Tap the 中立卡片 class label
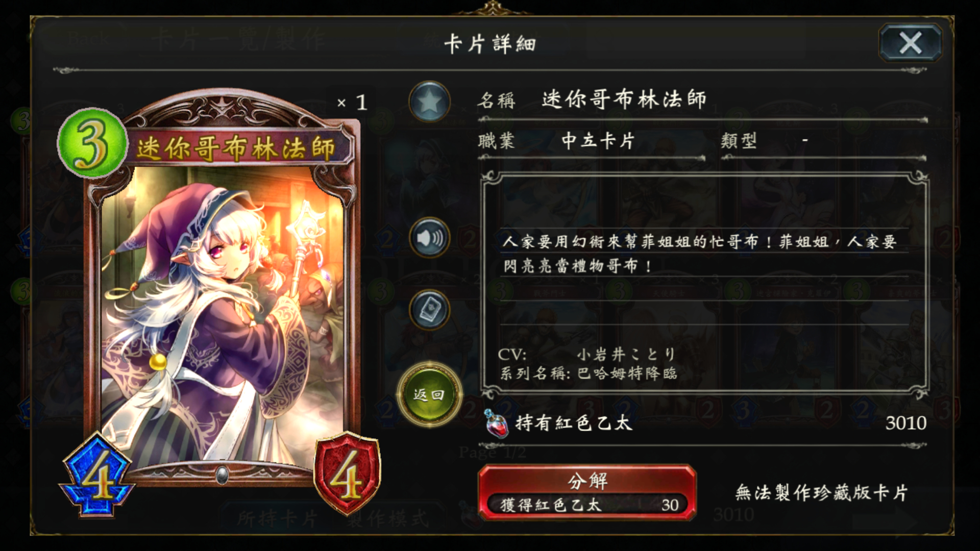The height and width of the screenshot is (551, 980). tap(598, 141)
